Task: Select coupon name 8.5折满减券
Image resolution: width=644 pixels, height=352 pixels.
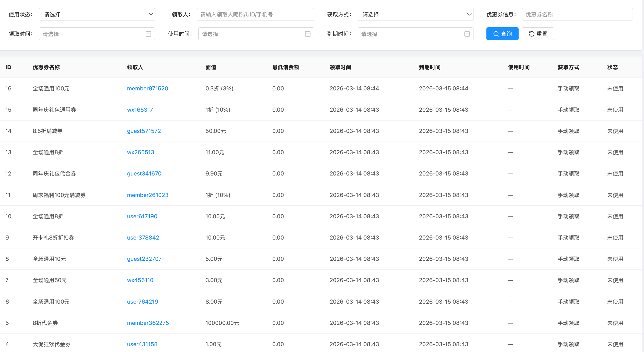Action: (x=48, y=131)
